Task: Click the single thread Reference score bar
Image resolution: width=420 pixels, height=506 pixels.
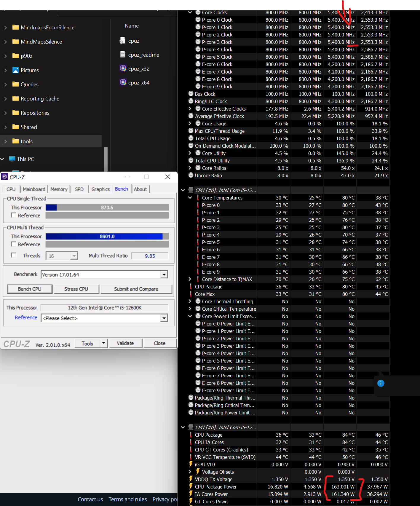Action: [107, 215]
